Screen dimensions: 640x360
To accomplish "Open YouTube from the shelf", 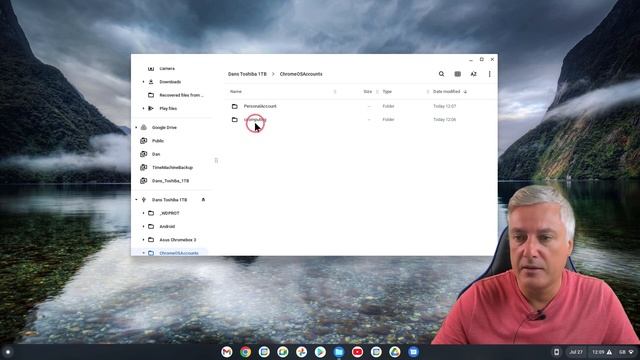I will pos(358,352).
